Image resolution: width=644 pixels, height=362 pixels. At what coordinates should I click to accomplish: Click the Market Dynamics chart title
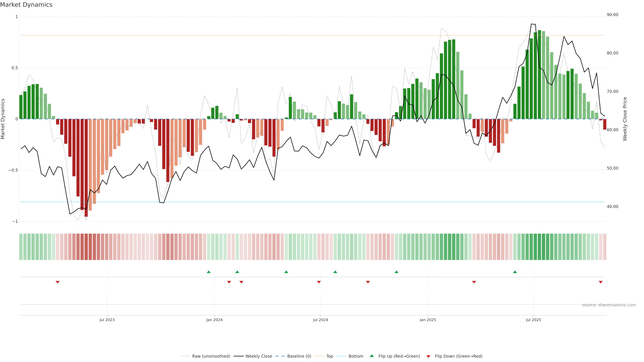point(26,5)
